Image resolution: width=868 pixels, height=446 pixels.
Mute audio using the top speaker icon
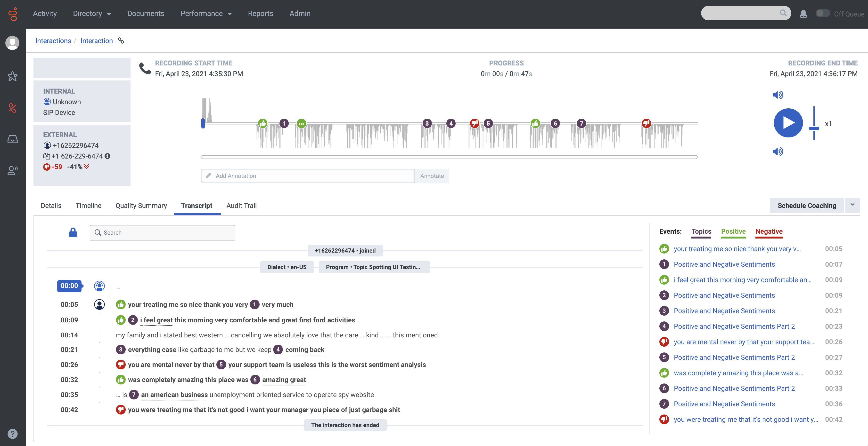point(778,95)
